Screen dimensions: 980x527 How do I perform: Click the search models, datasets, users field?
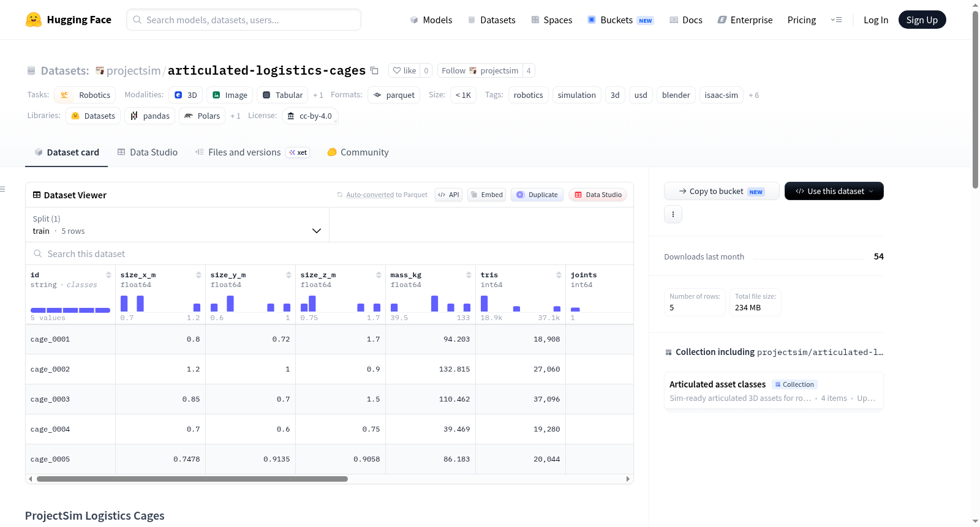[244, 20]
